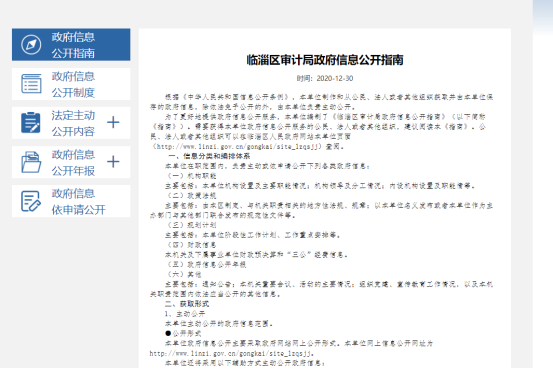Screen dimensions: 553x369
Task: Click the document-edit icon for 依申请公开
Action: click(31, 201)
